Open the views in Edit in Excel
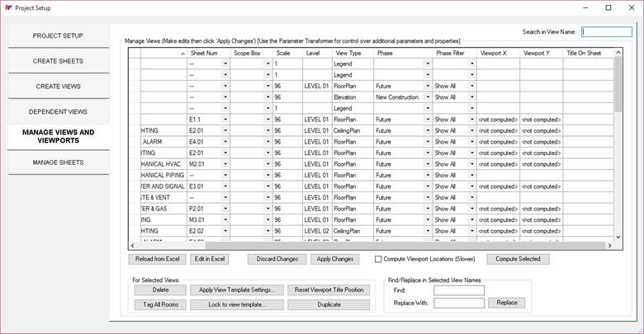 (x=209, y=259)
